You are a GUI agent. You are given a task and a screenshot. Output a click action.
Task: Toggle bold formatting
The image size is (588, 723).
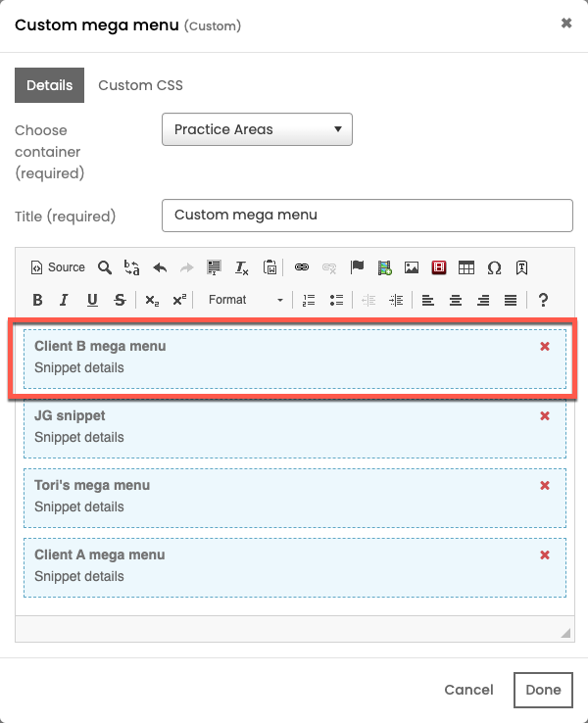pyautogui.click(x=38, y=300)
